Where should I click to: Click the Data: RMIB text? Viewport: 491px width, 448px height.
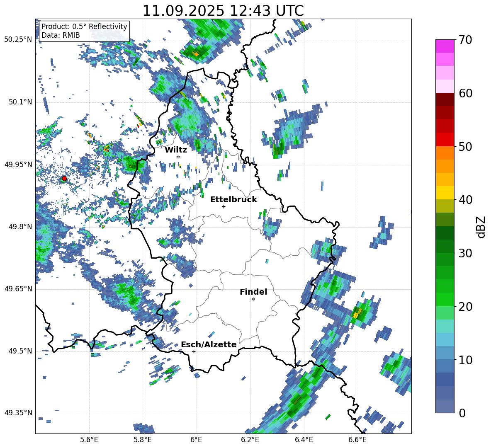click(x=61, y=35)
